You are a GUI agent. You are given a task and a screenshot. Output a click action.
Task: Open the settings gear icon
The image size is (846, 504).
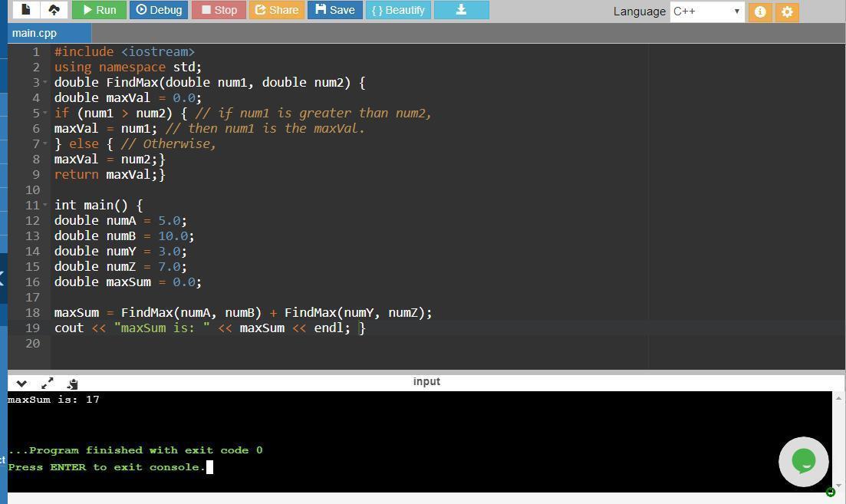(x=787, y=12)
